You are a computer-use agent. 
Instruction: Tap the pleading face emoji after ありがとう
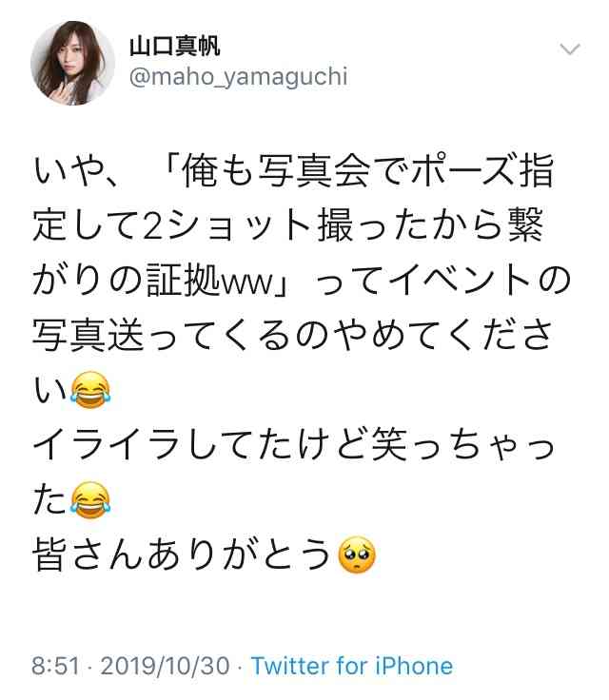click(357, 554)
